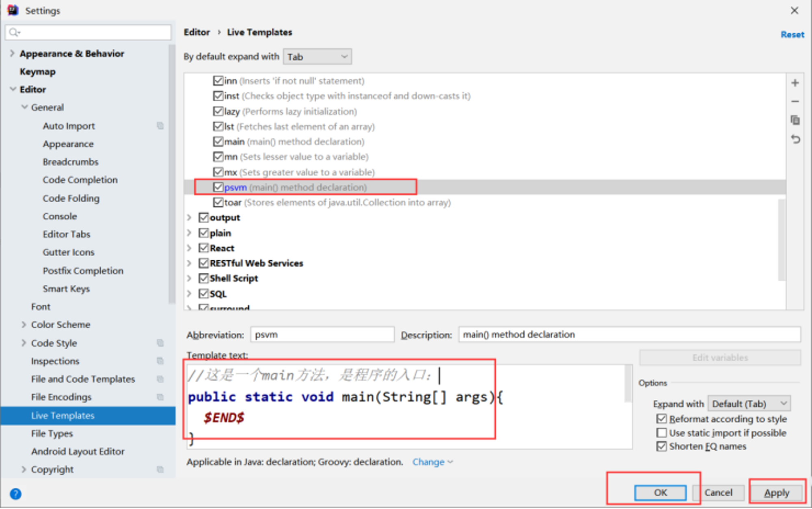Select Keymap in the settings sidebar

click(38, 71)
